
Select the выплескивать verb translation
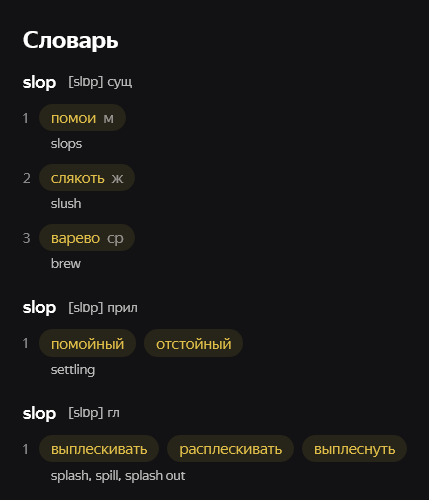99,449
